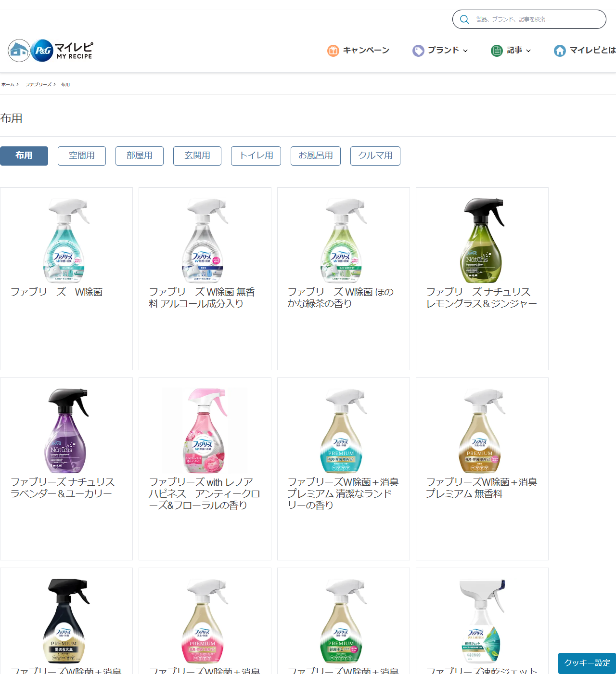The image size is (616, 674).
Task: Select the クルマ用 category tab
Action: 375,156
